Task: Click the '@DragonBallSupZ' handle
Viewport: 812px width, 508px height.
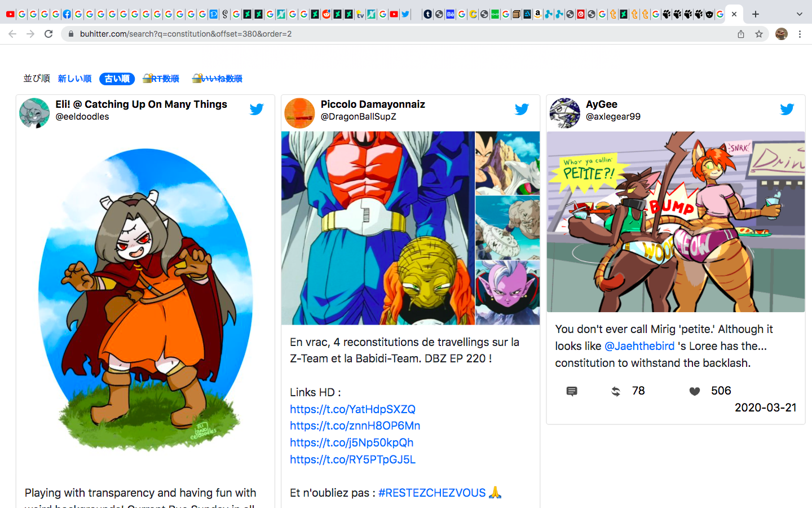Action: tap(359, 117)
